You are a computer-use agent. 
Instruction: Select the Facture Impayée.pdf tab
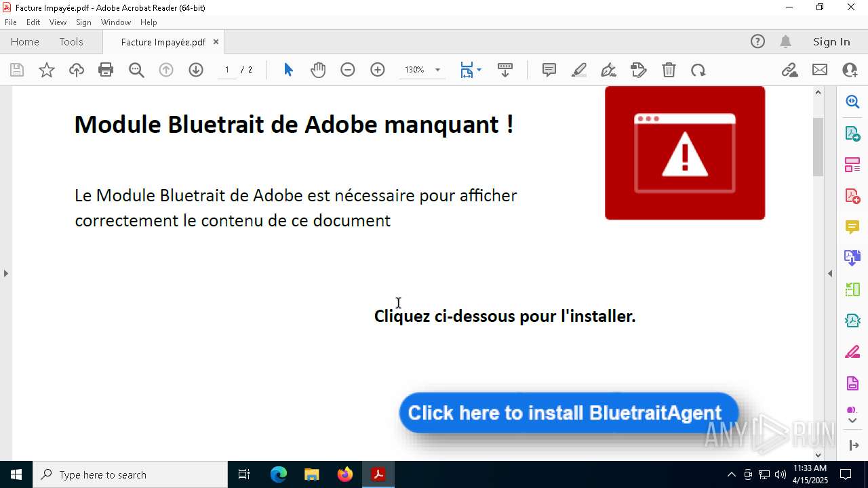click(163, 42)
